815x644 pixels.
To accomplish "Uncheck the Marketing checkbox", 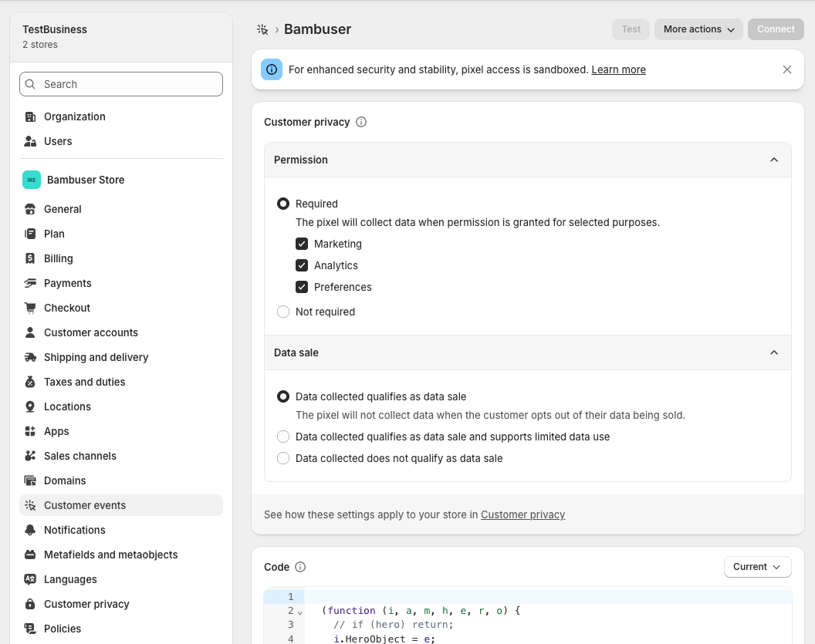I will (x=302, y=244).
